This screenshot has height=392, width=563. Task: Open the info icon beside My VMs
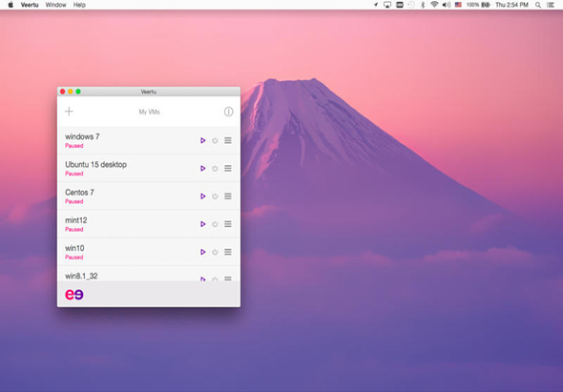[x=228, y=112]
